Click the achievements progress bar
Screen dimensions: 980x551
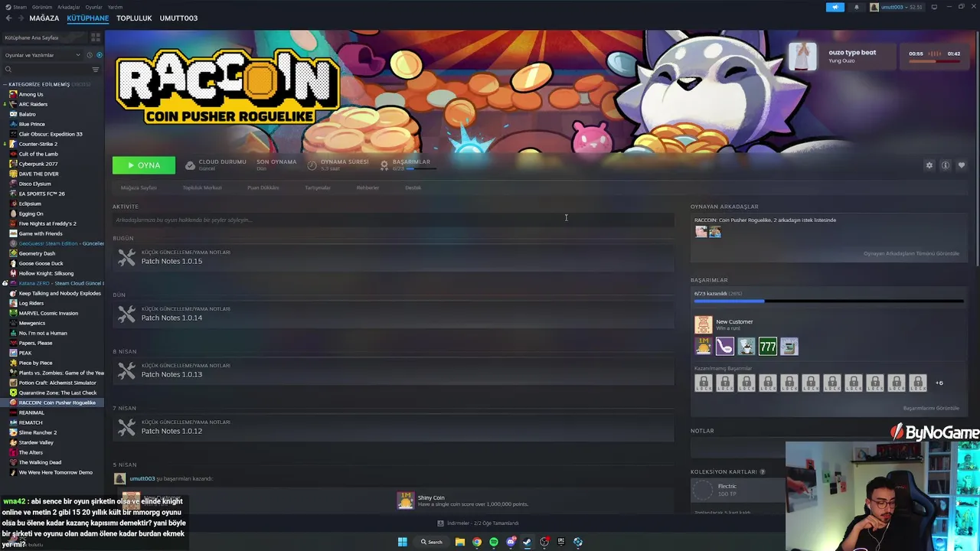point(828,302)
